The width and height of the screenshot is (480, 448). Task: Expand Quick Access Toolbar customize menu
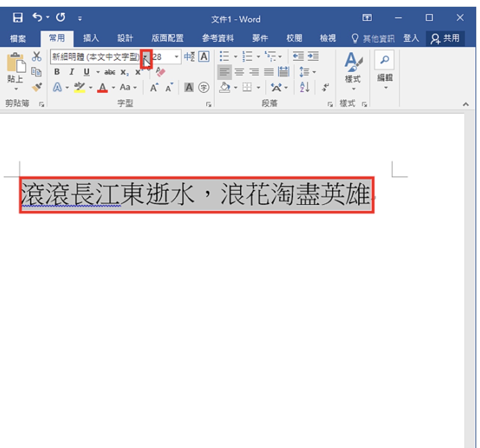pyautogui.click(x=80, y=18)
